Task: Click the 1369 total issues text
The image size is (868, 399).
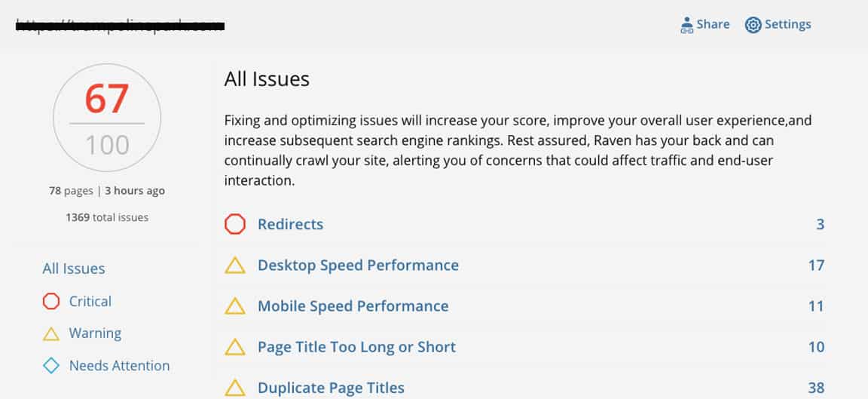Action: tap(107, 217)
